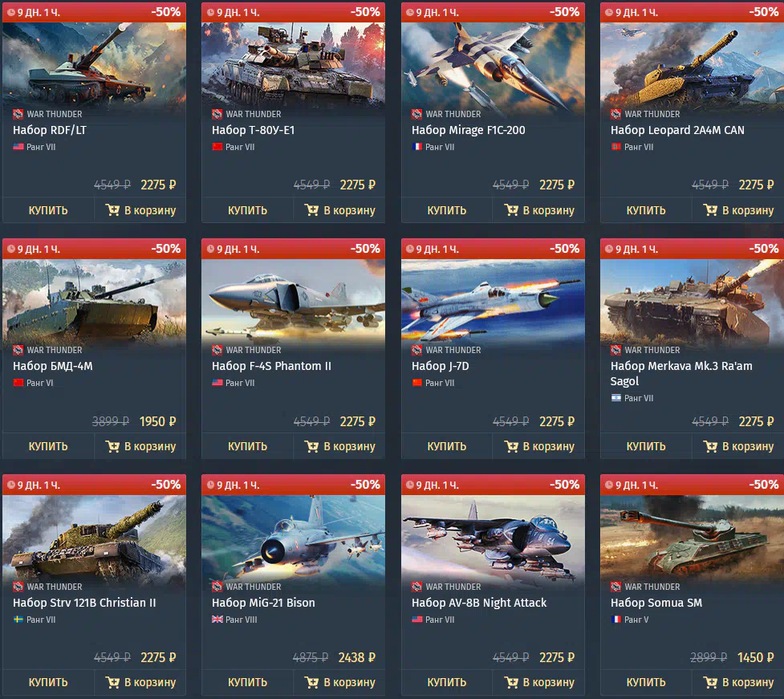This screenshot has width=784, height=699.
Task: Click cart icon for Набор MiG-21 Bison
Action: pyautogui.click(x=311, y=682)
